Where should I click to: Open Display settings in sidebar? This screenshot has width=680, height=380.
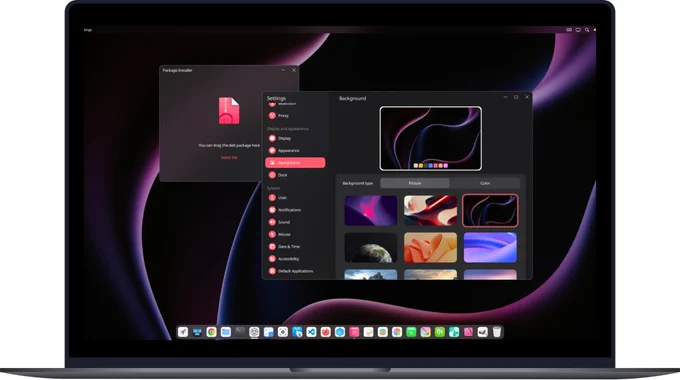click(x=295, y=138)
